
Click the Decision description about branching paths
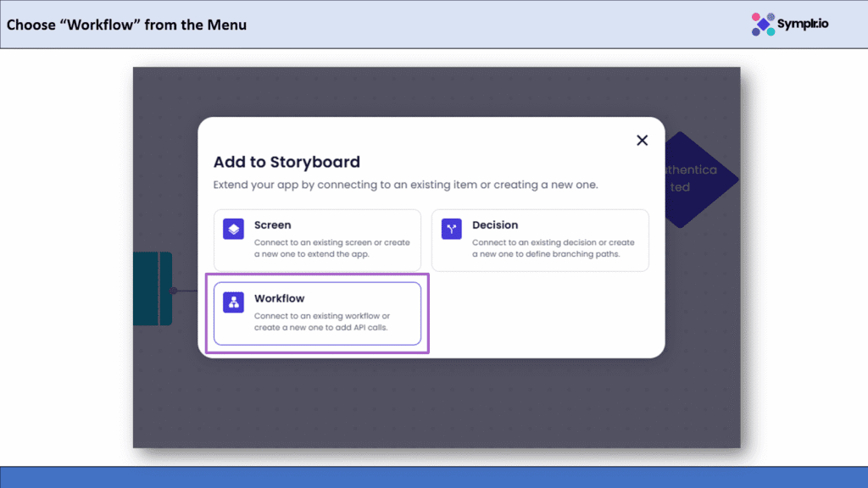tap(553, 248)
